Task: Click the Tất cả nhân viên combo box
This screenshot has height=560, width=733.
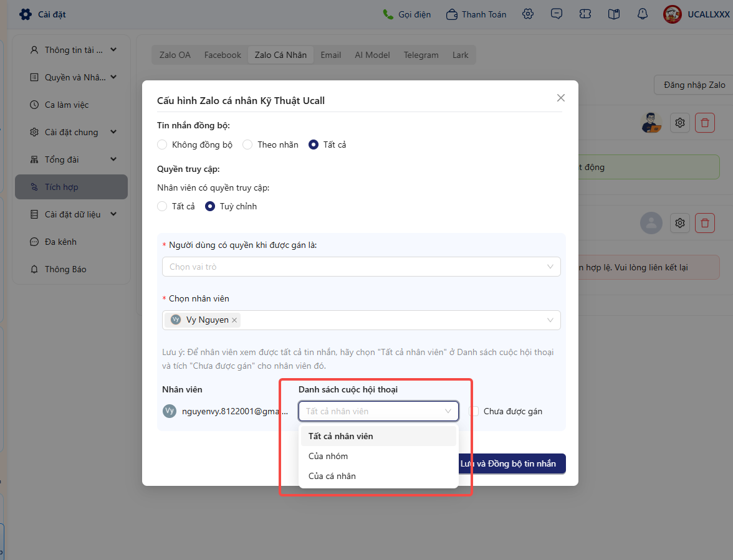Action: 378,412
